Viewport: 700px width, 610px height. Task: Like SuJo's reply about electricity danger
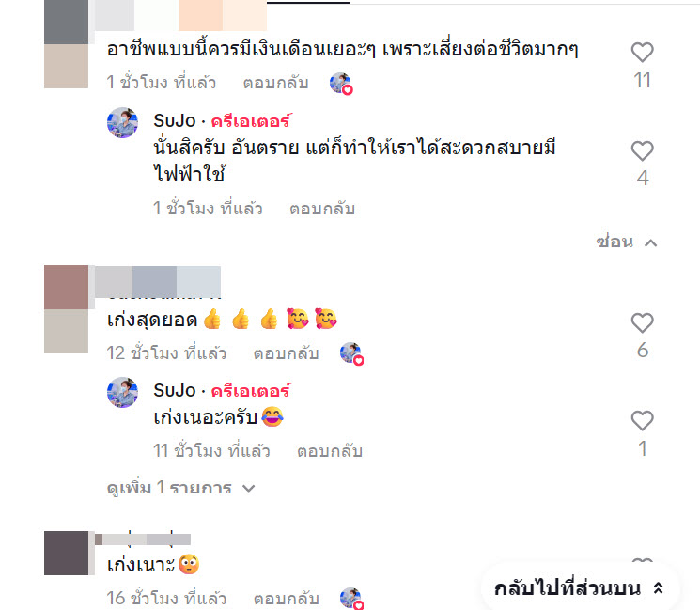click(642, 151)
